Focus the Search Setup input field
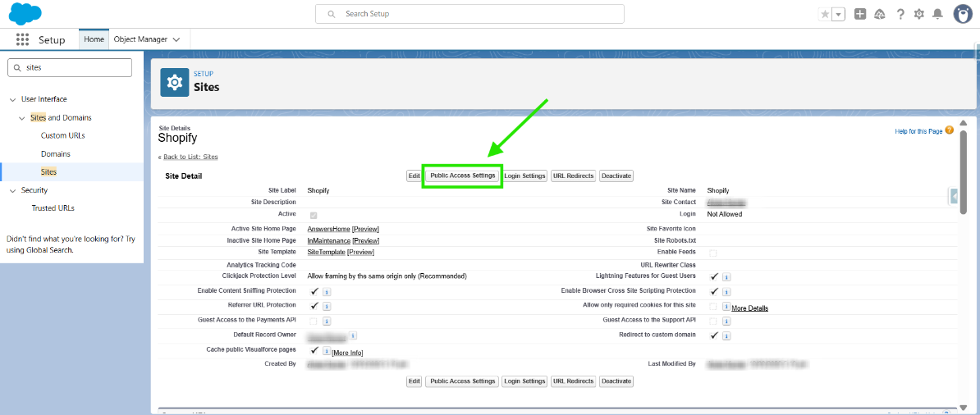Image resolution: width=980 pixels, height=415 pixels. click(469, 14)
